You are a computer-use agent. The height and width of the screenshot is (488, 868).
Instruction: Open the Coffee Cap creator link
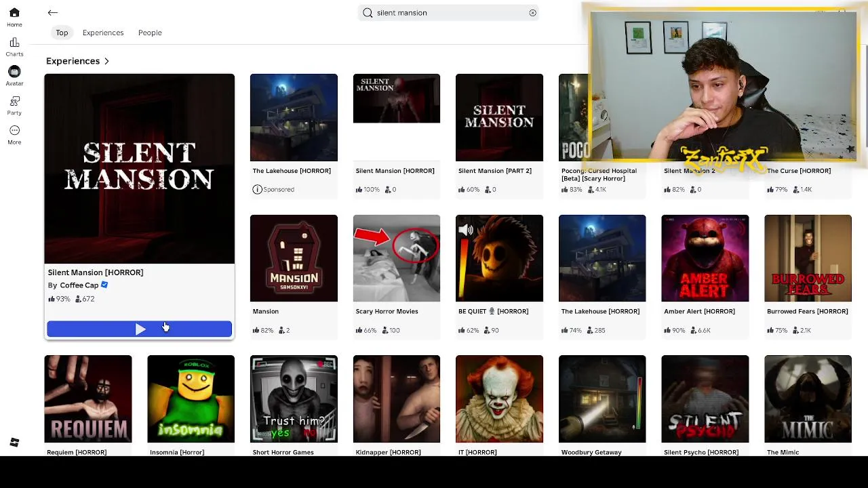(79, 285)
